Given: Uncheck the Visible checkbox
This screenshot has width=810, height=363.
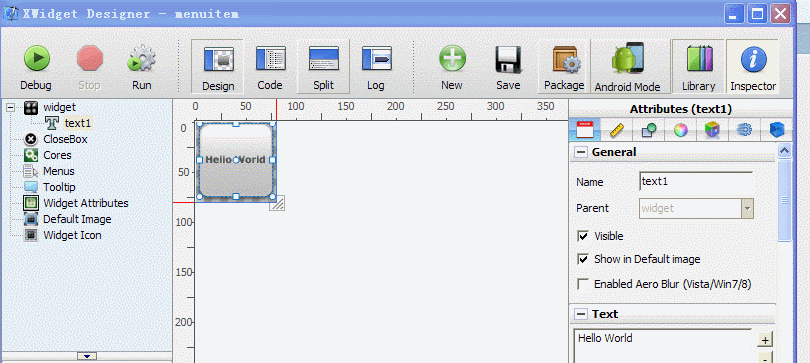Looking at the screenshot, I should tap(583, 236).
